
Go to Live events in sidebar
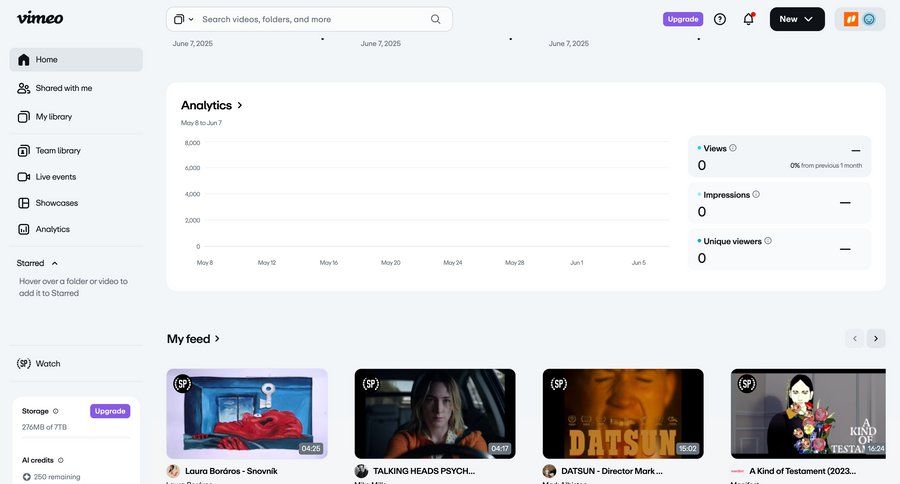coord(55,177)
